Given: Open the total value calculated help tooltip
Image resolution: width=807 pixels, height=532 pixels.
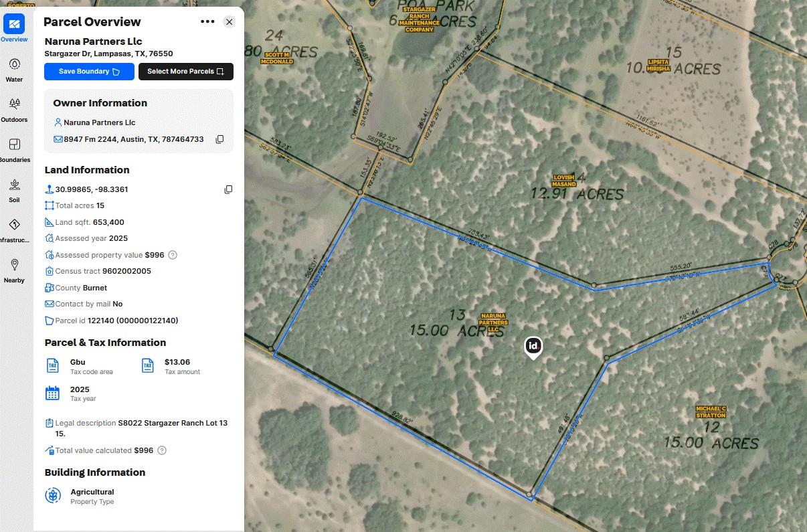Looking at the screenshot, I should (161, 450).
